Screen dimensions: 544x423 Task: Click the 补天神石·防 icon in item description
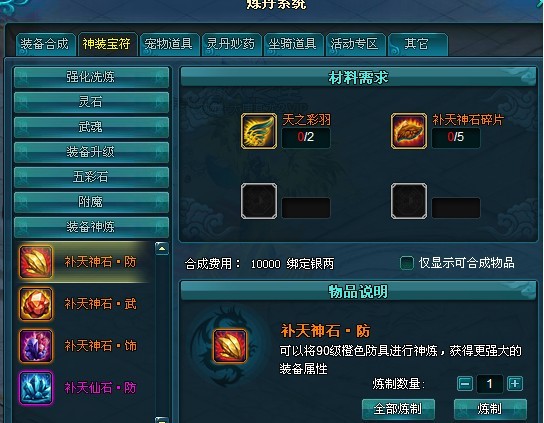click(230, 346)
